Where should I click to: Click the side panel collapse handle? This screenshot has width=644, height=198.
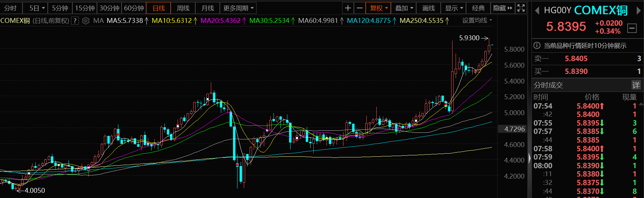tap(529, 158)
